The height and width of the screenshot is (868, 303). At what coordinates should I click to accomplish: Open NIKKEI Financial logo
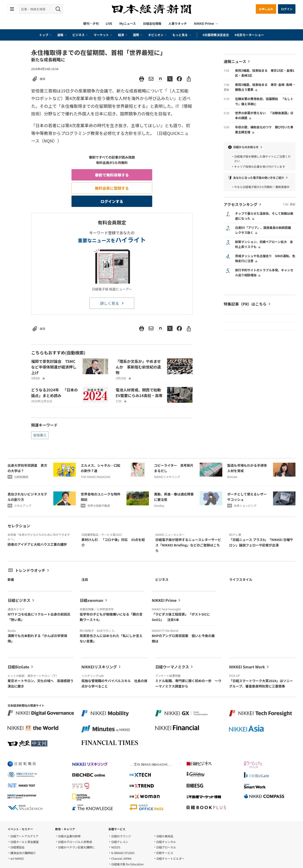pos(177,728)
